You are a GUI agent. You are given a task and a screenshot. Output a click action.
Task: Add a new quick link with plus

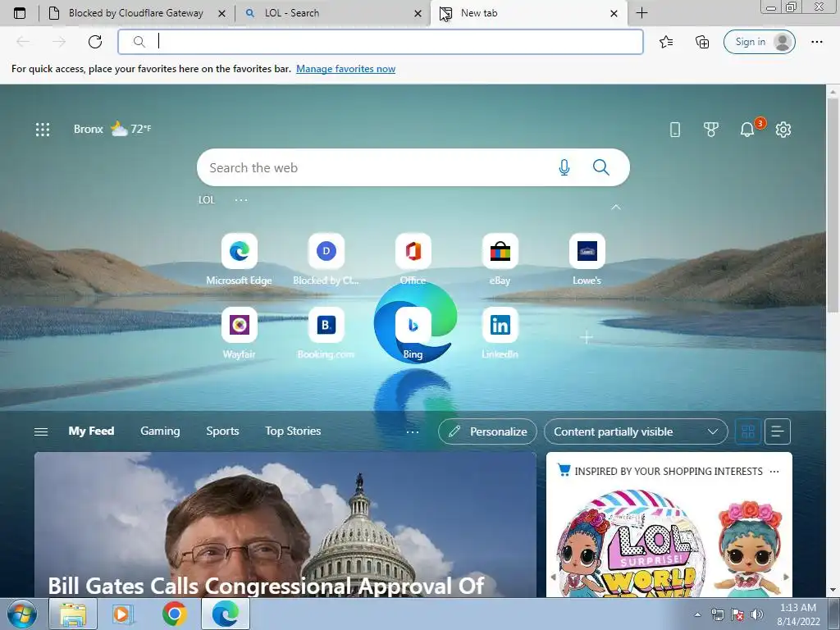point(587,337)
